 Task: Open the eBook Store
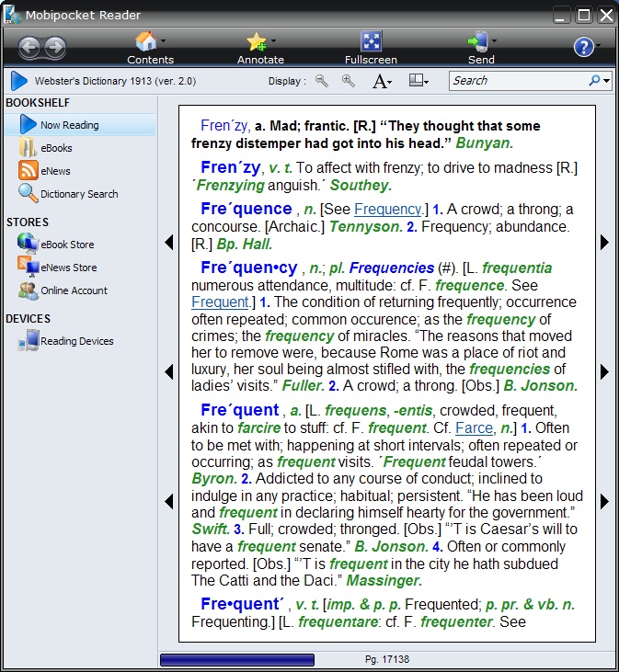coord(67,245)
